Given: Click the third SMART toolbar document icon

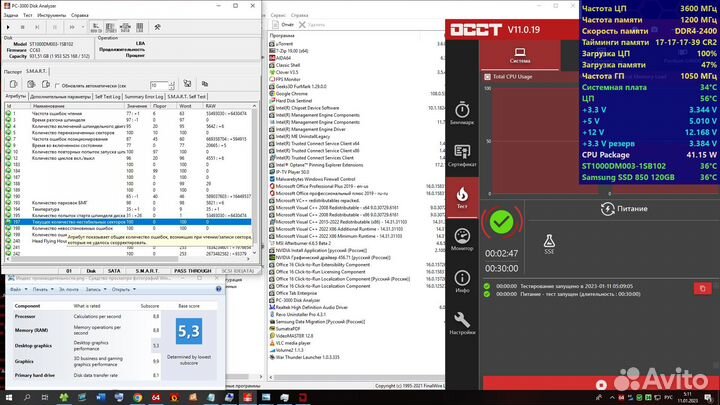Looking at the screenshot, I should [46, 84].
